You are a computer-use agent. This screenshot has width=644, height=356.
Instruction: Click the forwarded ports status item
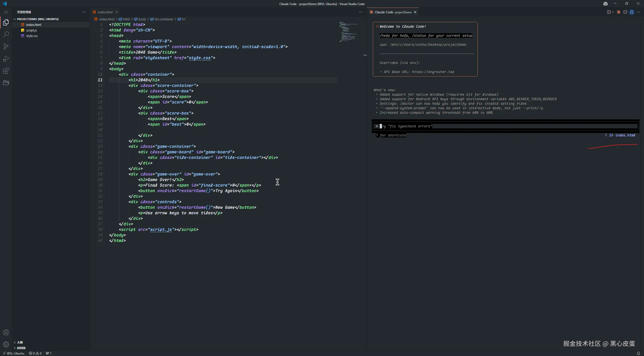pos(49,353)
